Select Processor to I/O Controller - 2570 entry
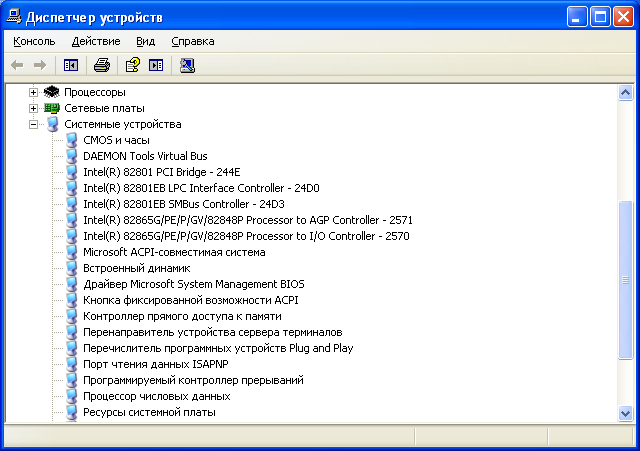 pyautogui.click(x=246, y=236)
